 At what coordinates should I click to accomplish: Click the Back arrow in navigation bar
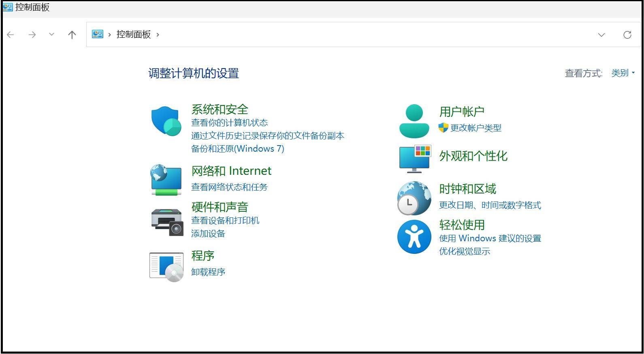[11, 34]
